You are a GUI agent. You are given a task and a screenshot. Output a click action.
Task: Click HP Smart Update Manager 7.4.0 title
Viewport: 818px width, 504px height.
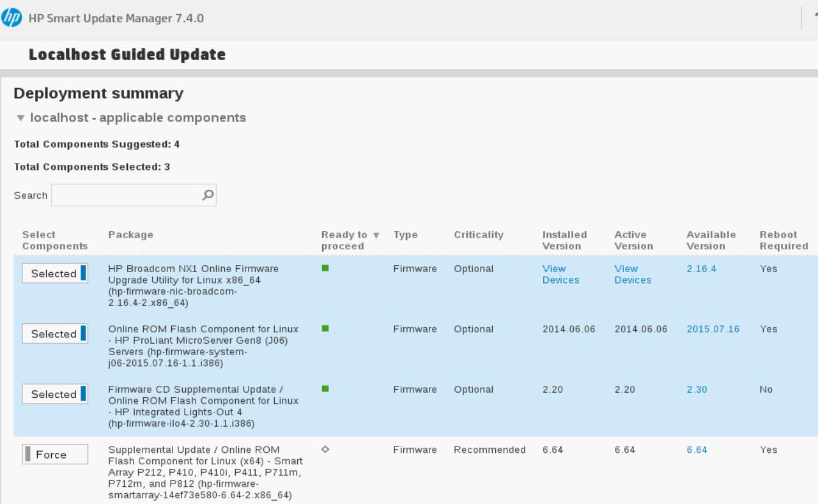point(116,18)
